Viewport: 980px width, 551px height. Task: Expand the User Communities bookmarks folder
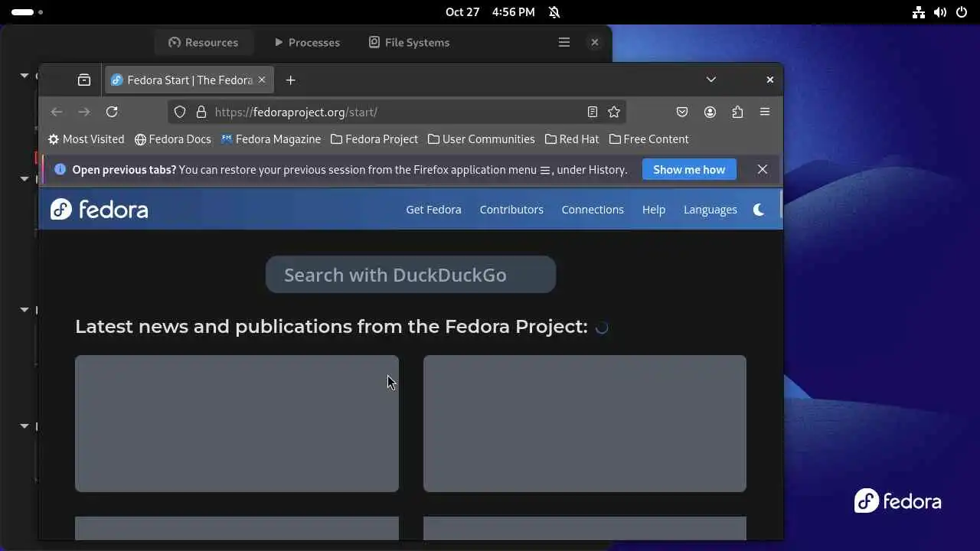[x=481, y=139]
